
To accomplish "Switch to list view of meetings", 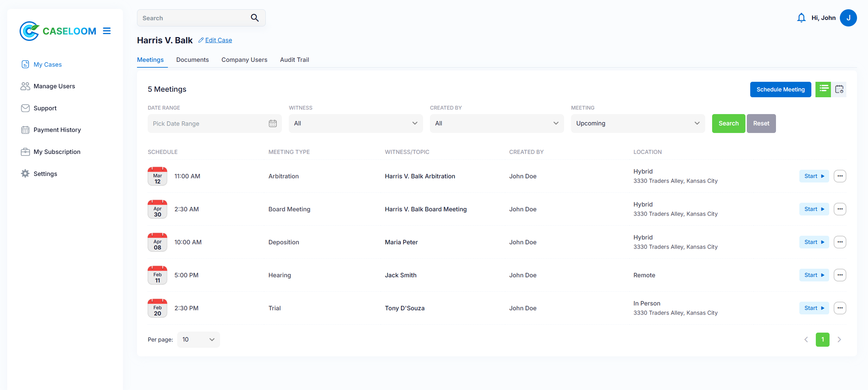I will [823, 89].
